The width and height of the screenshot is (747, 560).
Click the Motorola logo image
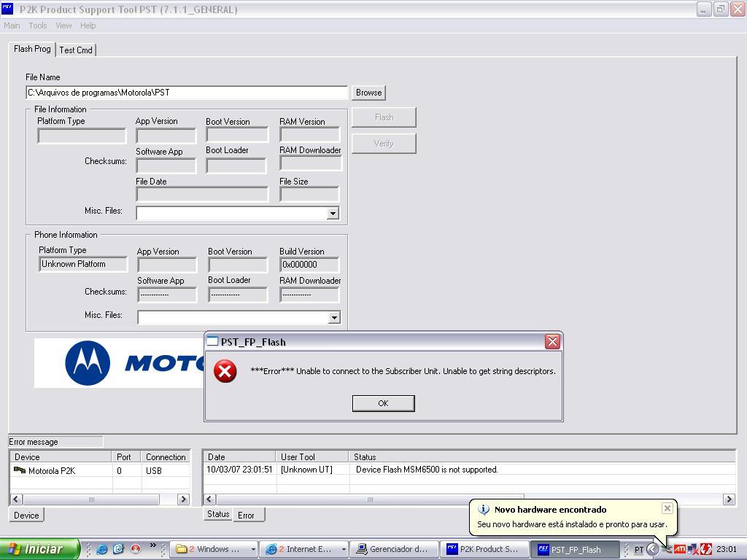(119, 363)
